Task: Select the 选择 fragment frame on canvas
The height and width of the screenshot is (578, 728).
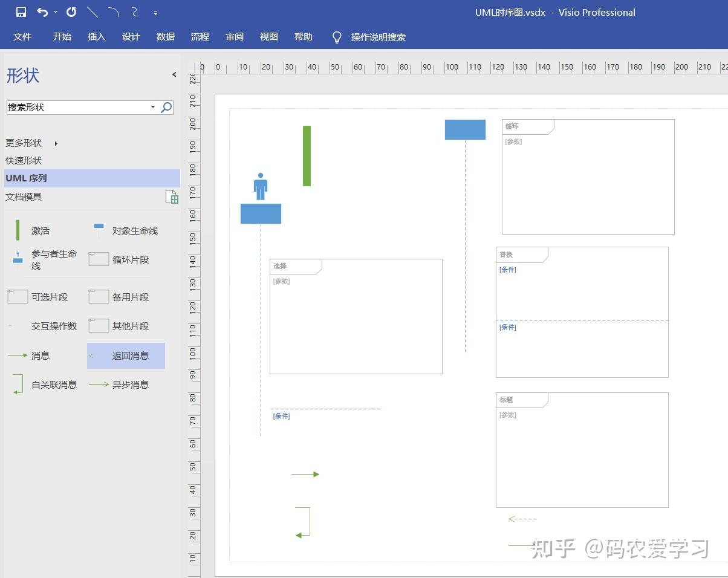Action: 356,316
